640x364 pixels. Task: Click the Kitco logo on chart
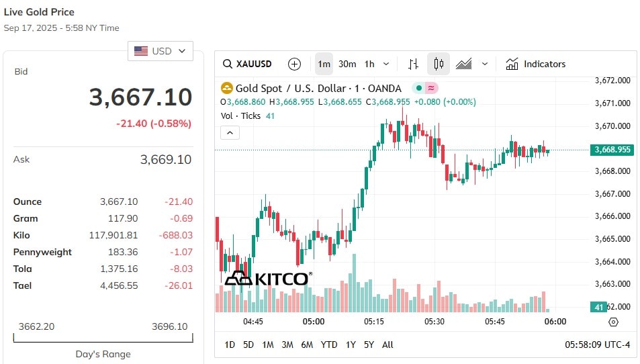coord(269,279)
